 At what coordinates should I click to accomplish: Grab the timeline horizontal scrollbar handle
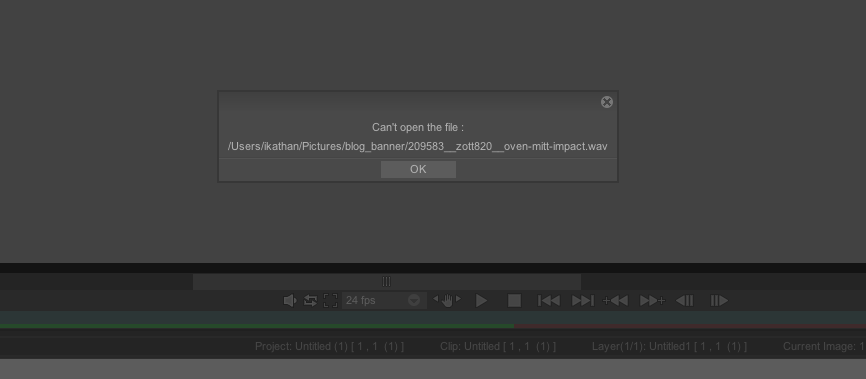coord(387,282)
